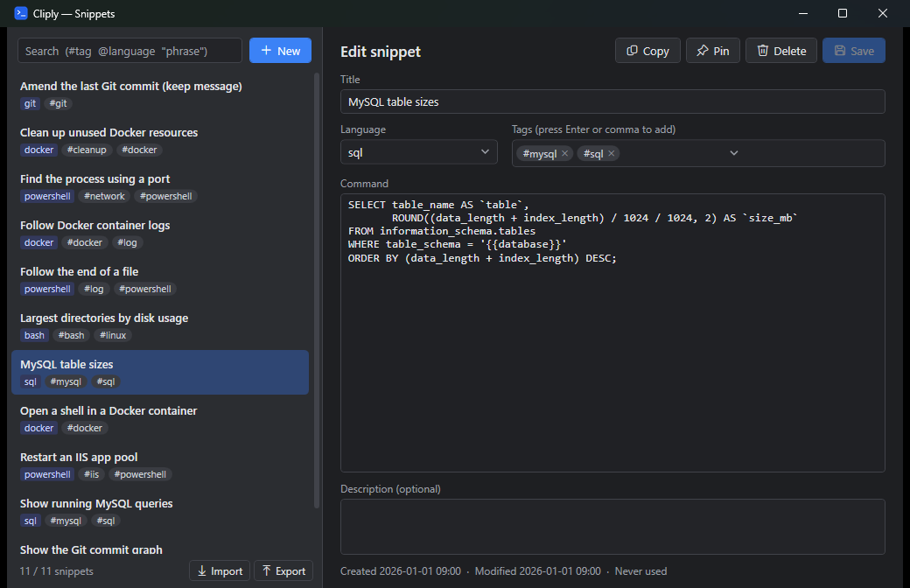Open Find the process using a port snippet
The image size is (910, 588).
click(x=160, y=187)
